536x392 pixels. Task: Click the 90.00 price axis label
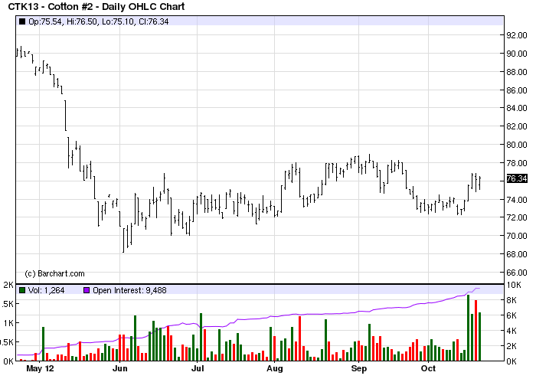(x=517, y=54)
